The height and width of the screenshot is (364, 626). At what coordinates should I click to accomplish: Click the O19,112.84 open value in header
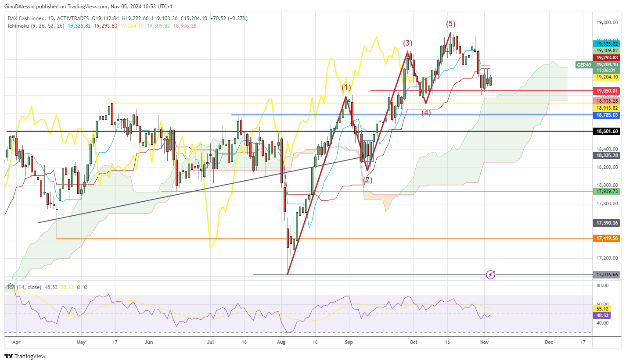(x=105, y=18)
